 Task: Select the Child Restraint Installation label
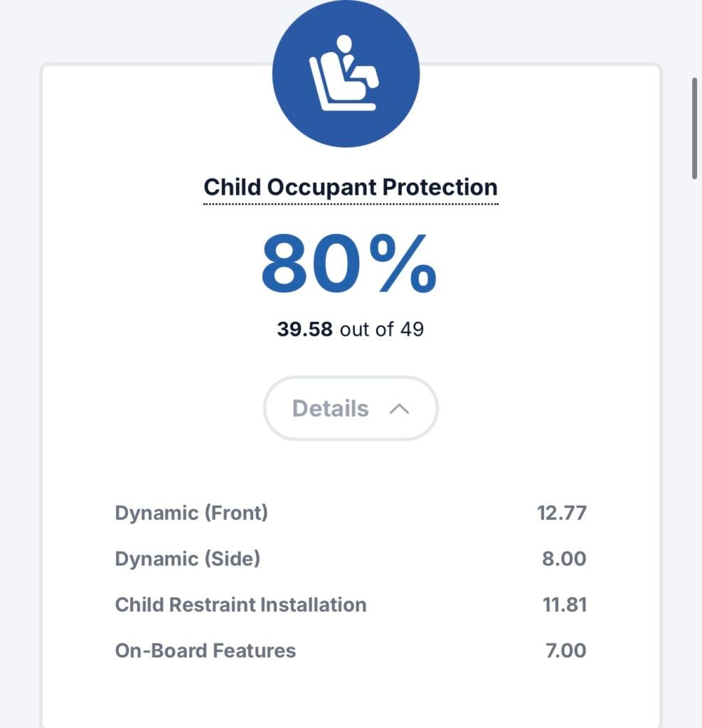(x=240, y=605)
